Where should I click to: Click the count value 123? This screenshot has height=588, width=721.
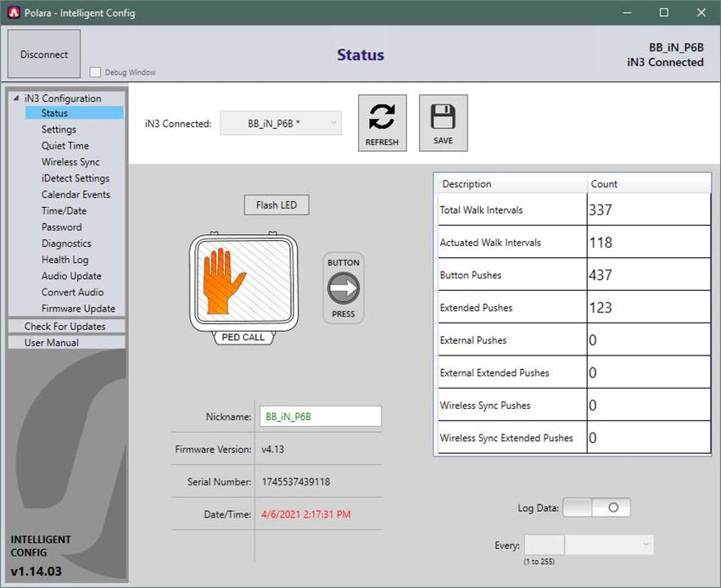tap(601, 307)
